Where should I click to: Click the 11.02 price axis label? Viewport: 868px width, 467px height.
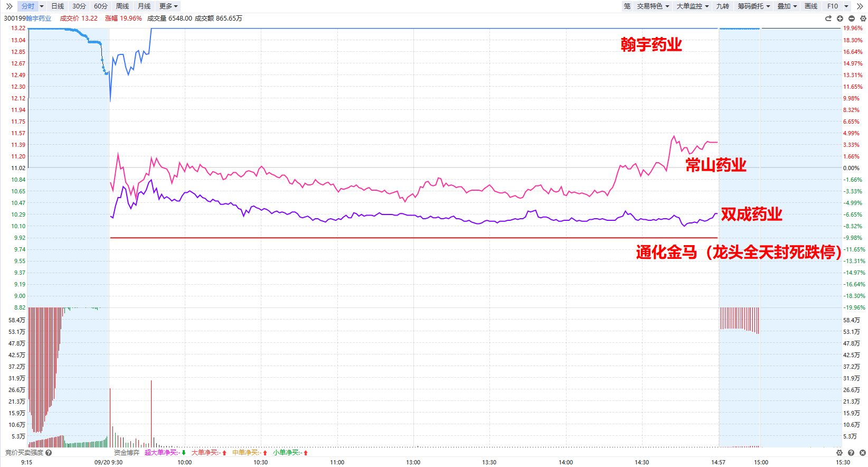point(18,168)
